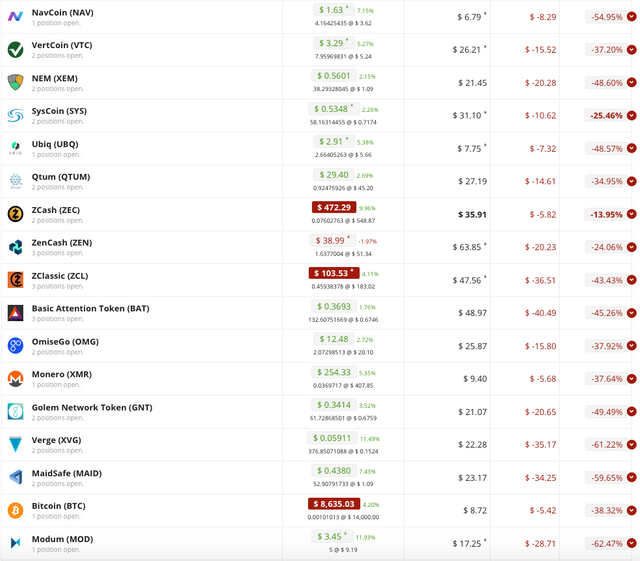This screenshot has width=640, height=561.
Task: Expand the NavCoin row red arrow
Action: [632, 16]
